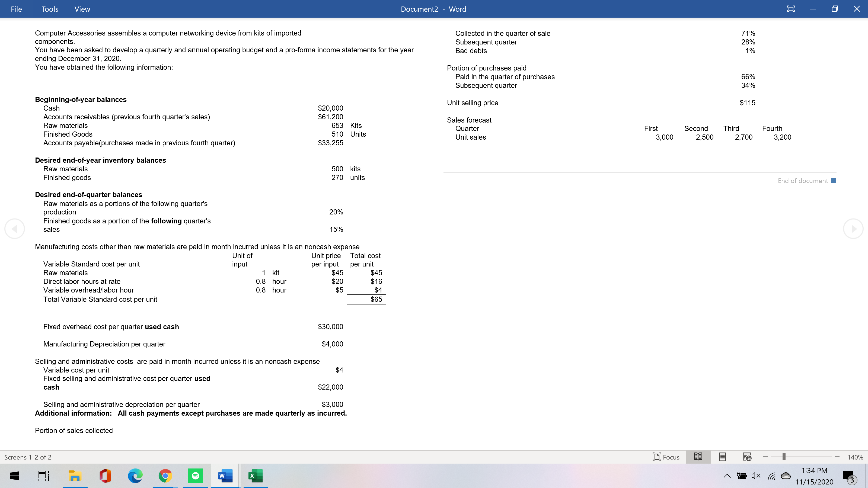868x488 pixels.
Task: Open Spotify from the taskbar
Action: [x=195, y=476]
